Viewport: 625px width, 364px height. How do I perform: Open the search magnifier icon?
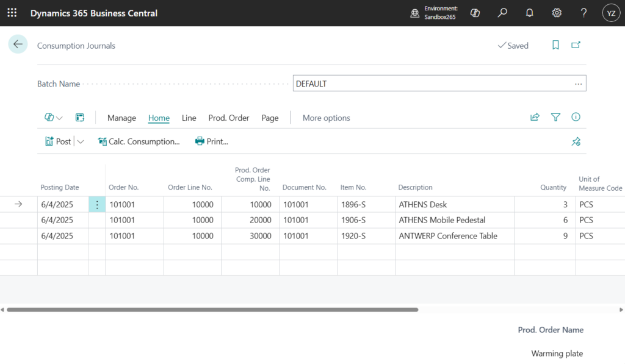pos(502,13)
